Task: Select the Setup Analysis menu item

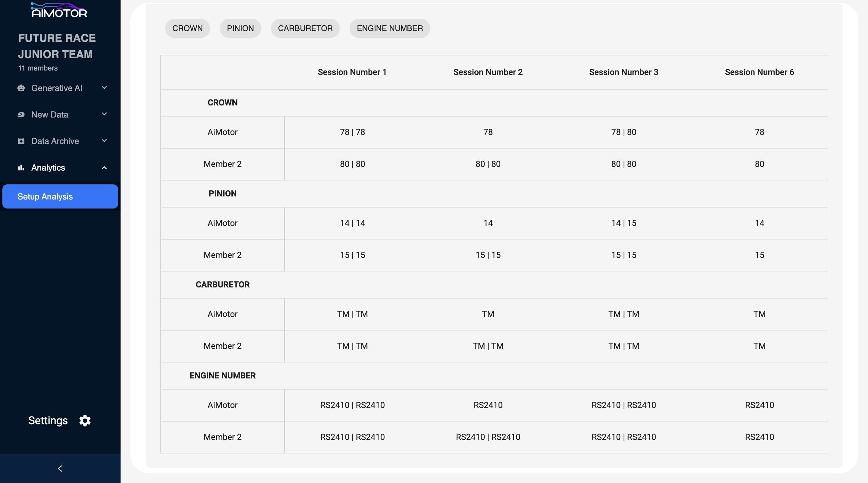Action: 60,196
